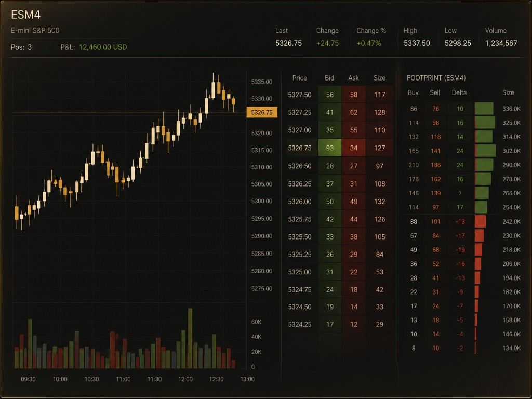Select the highlighted 5326.75 price axis marker
This screenshot has height=399, width=532.
point(262,112)
